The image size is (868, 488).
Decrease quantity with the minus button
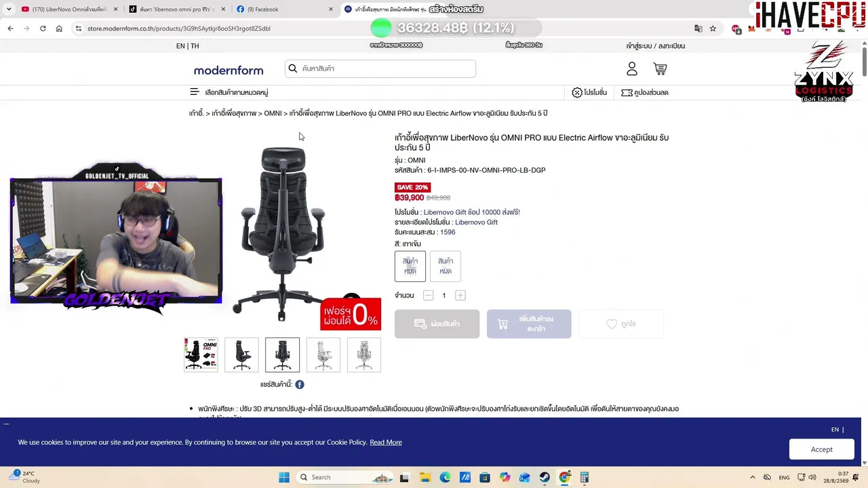tap(428, 296)
